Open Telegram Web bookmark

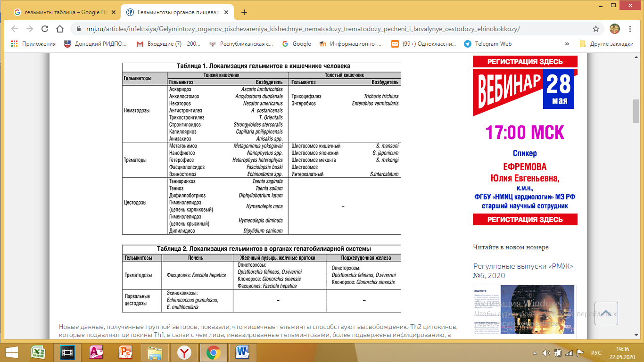click(488, 44)
